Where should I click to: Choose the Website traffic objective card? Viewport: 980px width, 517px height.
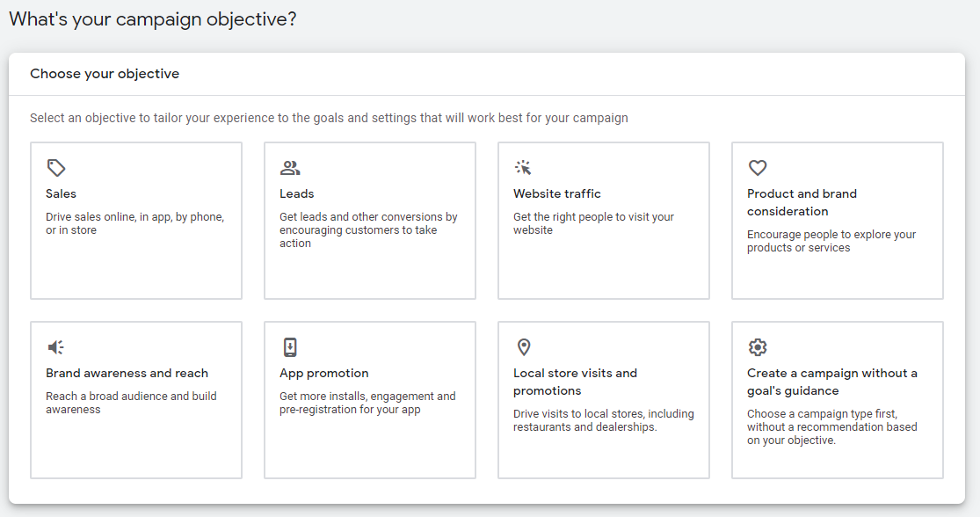pyautogui.click(x=603, y=220)
